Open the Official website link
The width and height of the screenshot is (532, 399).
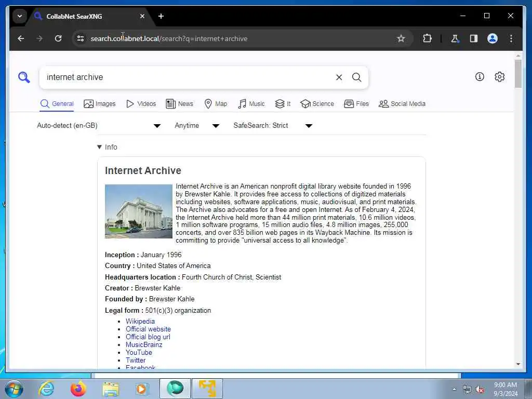coord(148,329)
